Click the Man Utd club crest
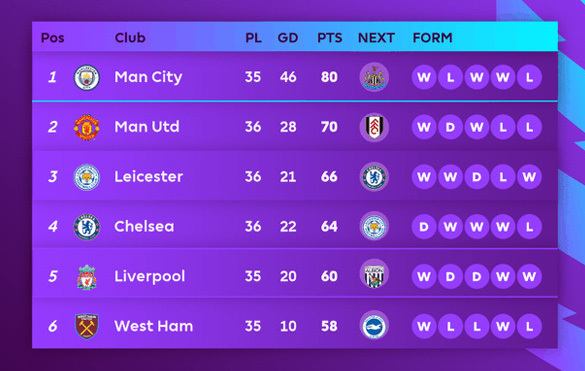585x371 pixels. coord(87,127)
